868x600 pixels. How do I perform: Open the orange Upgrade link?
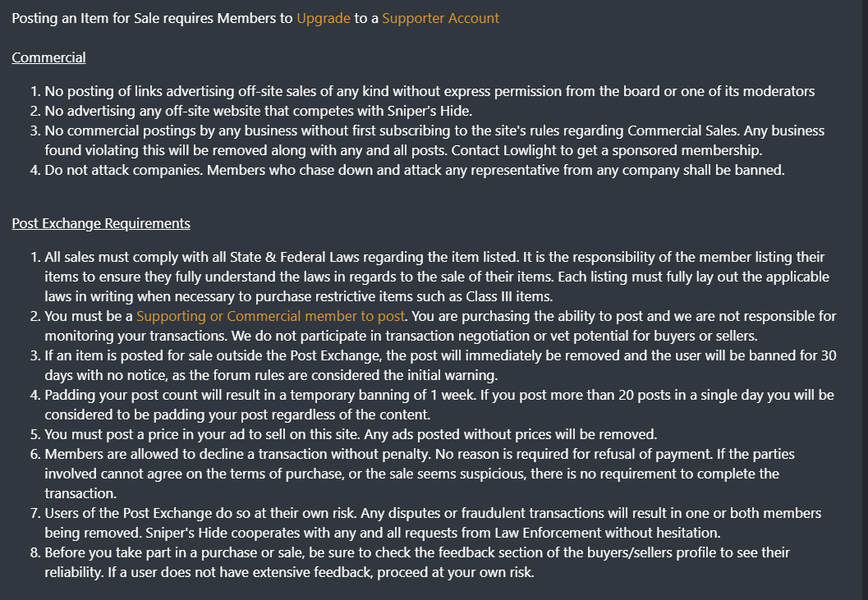pyautogui.click(x=324, y=18)
